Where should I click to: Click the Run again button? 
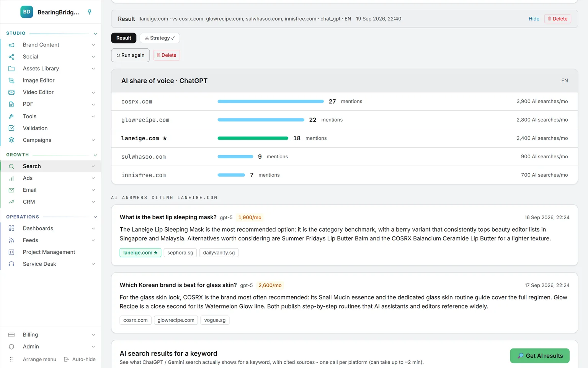[131, 55]
